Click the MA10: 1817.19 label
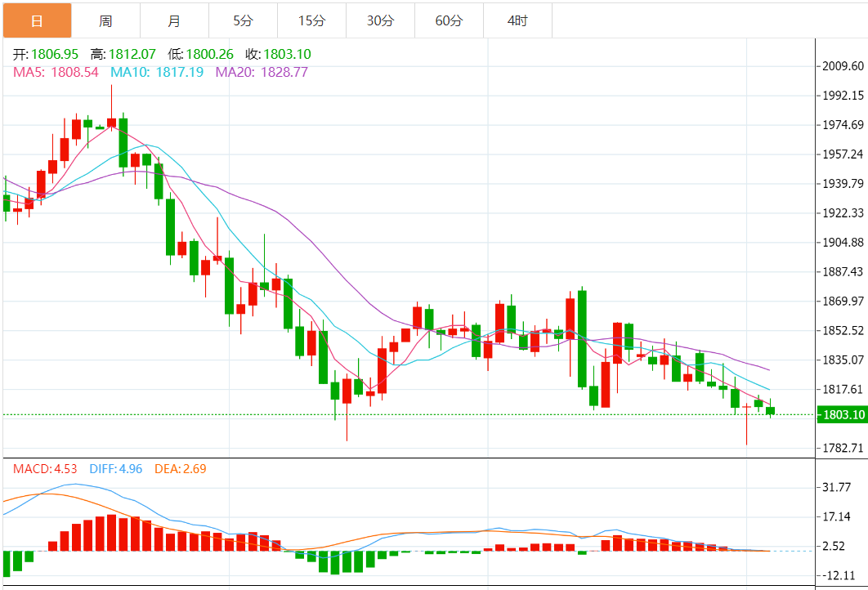The width and height of the screenshot is (868, 590). [x=157, y=72]
